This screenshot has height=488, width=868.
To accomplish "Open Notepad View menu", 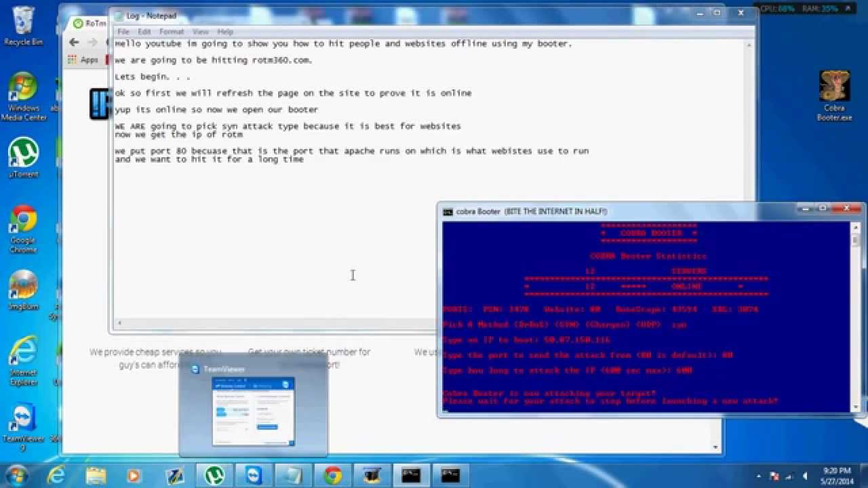I will [200, 32].
